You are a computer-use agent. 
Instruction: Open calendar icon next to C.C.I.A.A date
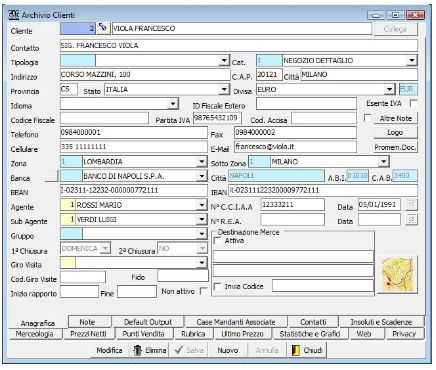(x=412, y=204)
